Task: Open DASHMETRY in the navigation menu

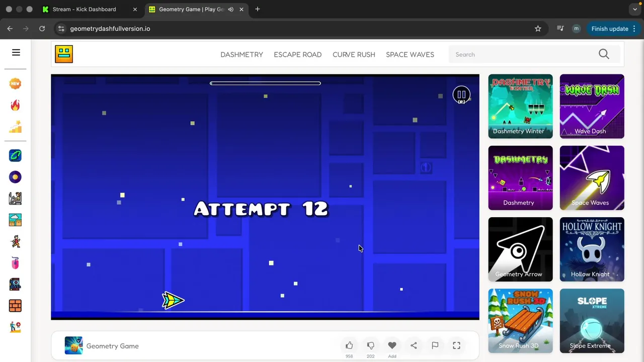Action: 242,54
